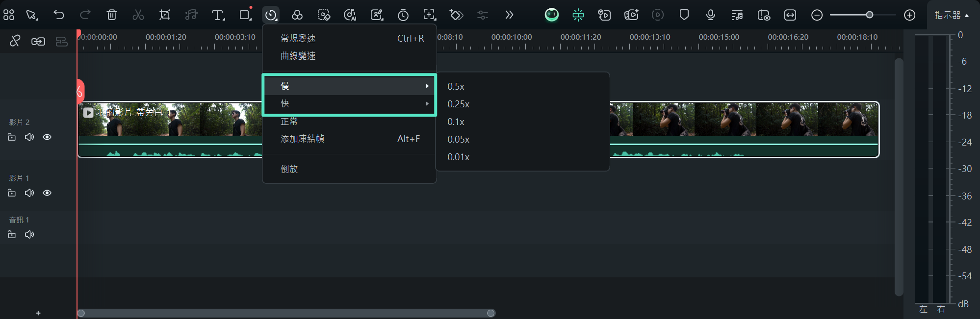Choose 0.25x slow speed option
980x319 pixels.
pos(458,104)
